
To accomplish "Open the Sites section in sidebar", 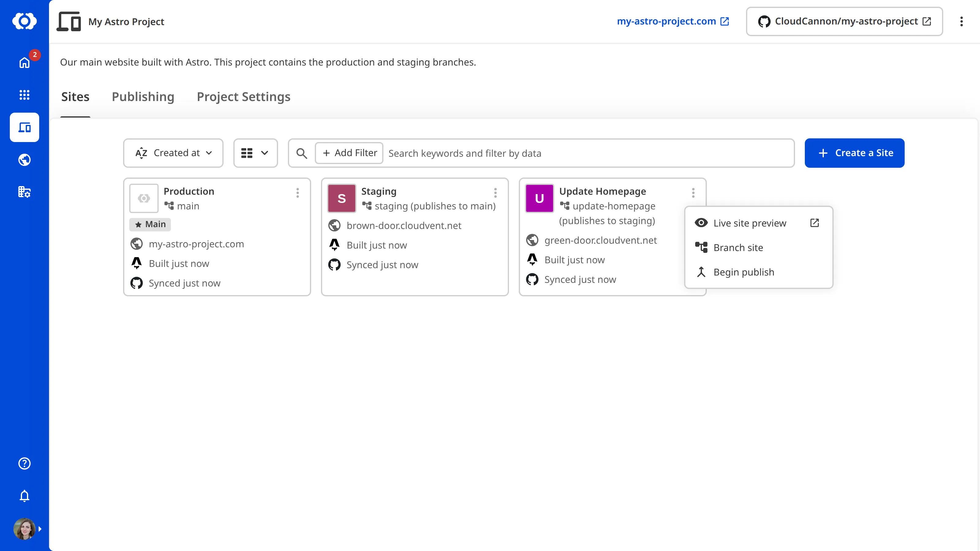I will click(x=24, y=127).
